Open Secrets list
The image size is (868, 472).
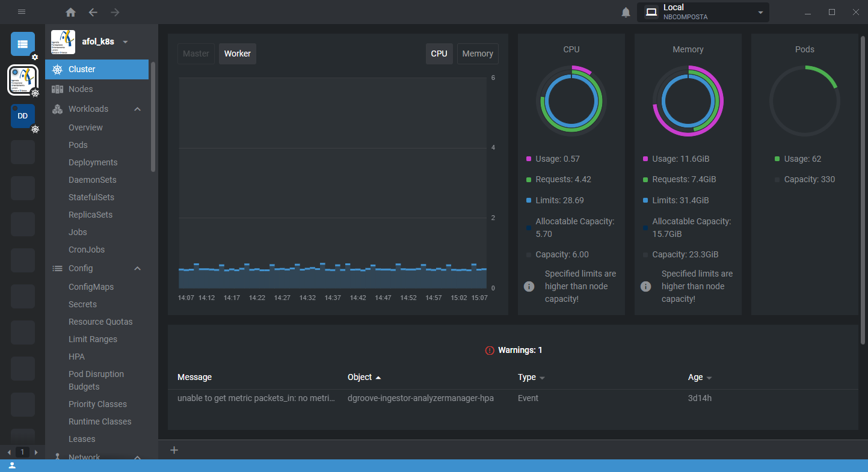point(82,304)
